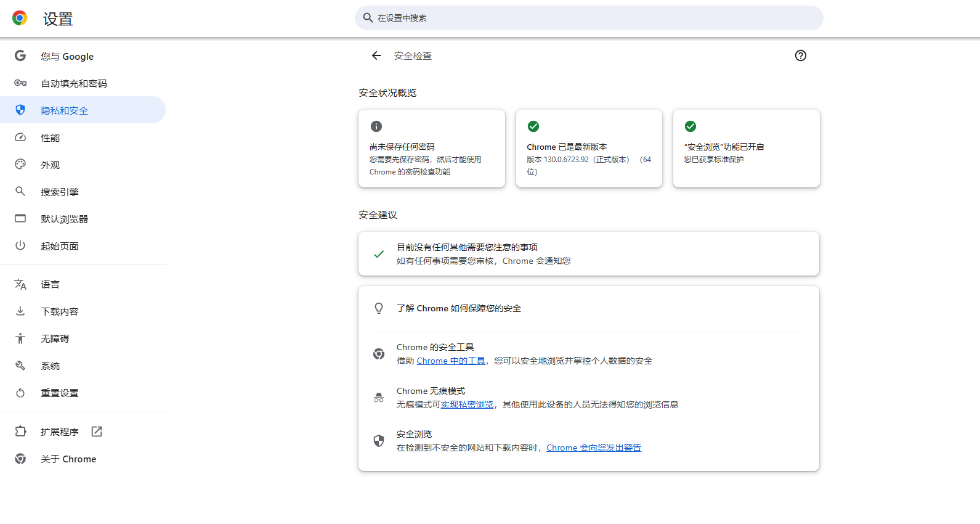
Task: Follow the Chrome 会向您发出警告 link
Action: tap(594, 448)
